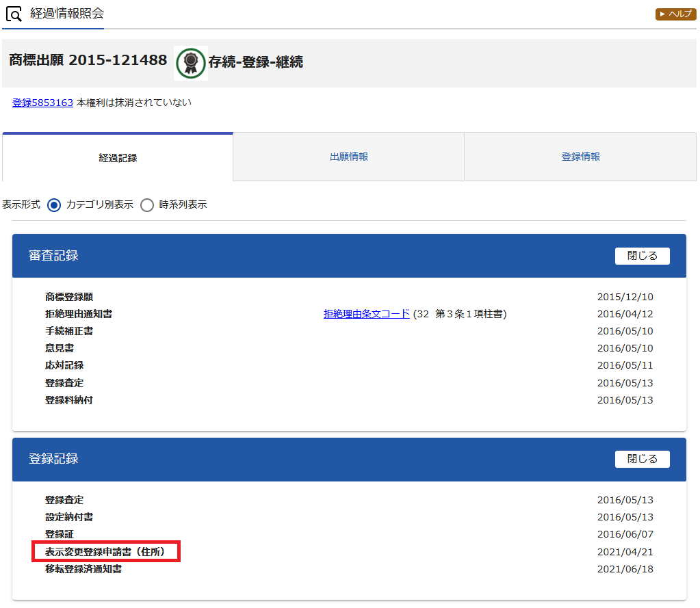Collapse 登録記録 section with 閉じる
This screenshot has height=608, width=700.
pos(642,459)
